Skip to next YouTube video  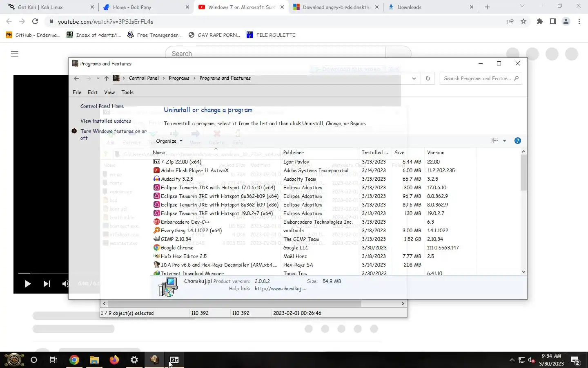coord(47,284)
